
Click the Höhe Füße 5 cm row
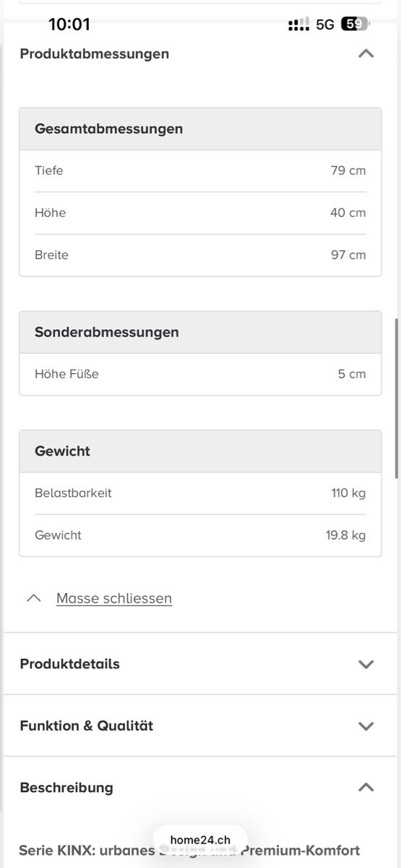click(x=200, y=374)
